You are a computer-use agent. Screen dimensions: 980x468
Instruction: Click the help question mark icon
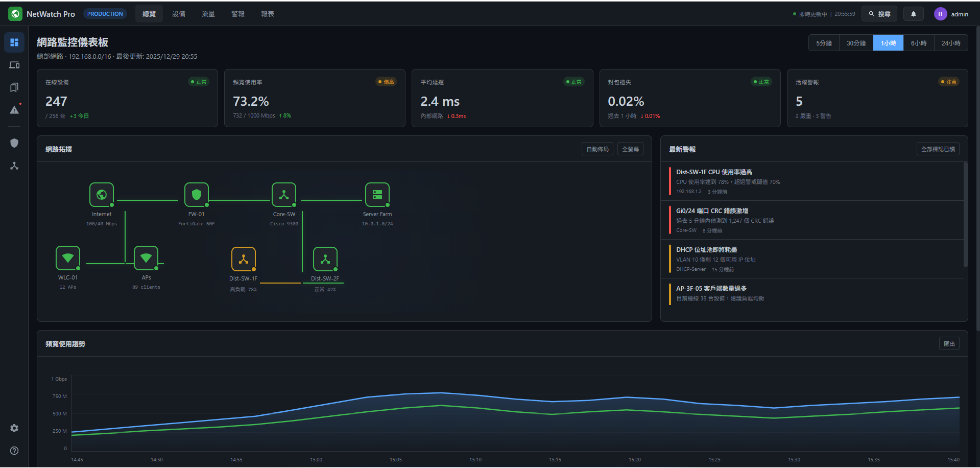pyautogui.click(x=14, y=451)
